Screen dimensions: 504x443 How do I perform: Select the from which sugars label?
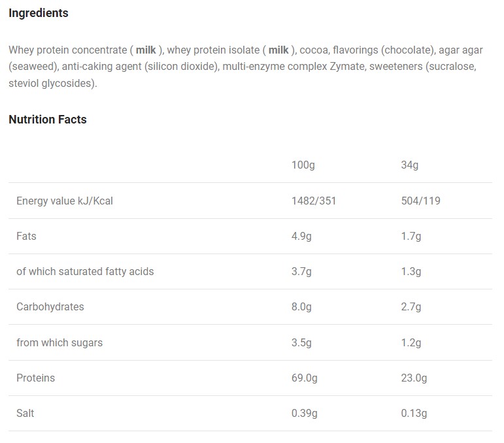pyautogui.click(x=59, y=342)
